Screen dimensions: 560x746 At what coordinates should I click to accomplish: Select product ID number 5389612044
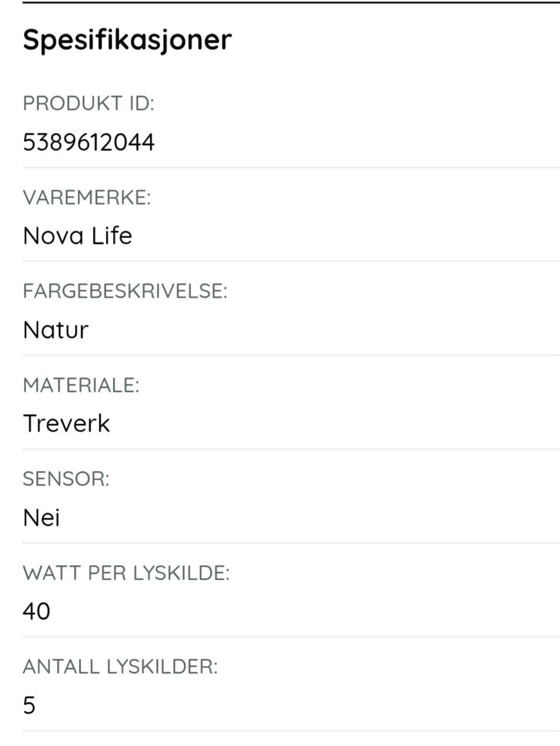click(x=88, y=142)
